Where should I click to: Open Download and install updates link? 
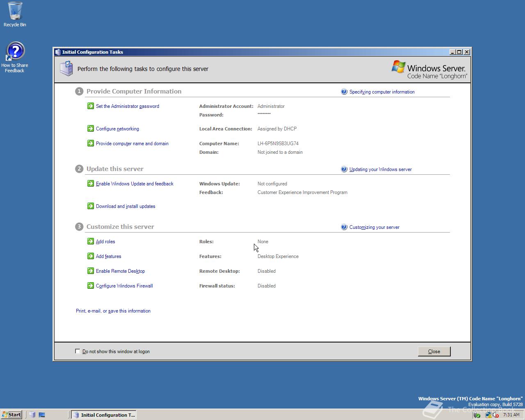pos(126,206)
